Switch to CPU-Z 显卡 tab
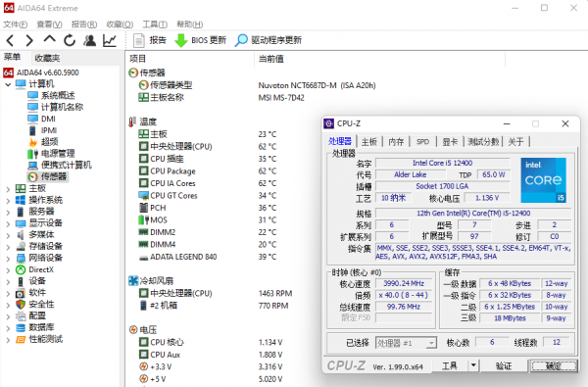The width and height of the screenshot is (588, 387). coord(450,141)
